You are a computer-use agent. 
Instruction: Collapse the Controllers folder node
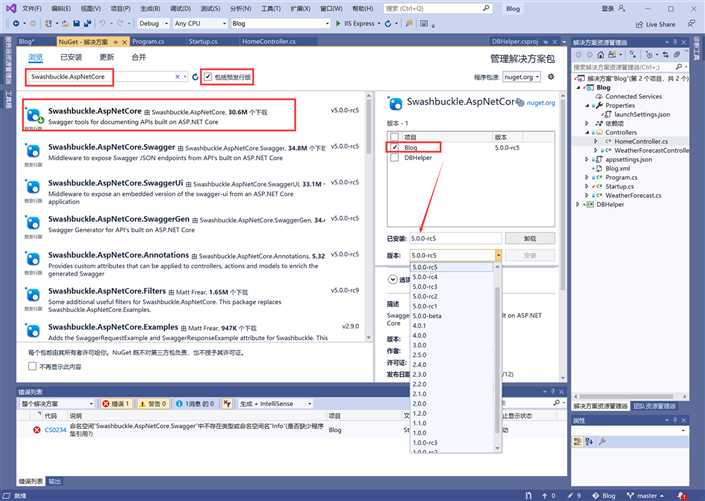(x=587, y=132)
